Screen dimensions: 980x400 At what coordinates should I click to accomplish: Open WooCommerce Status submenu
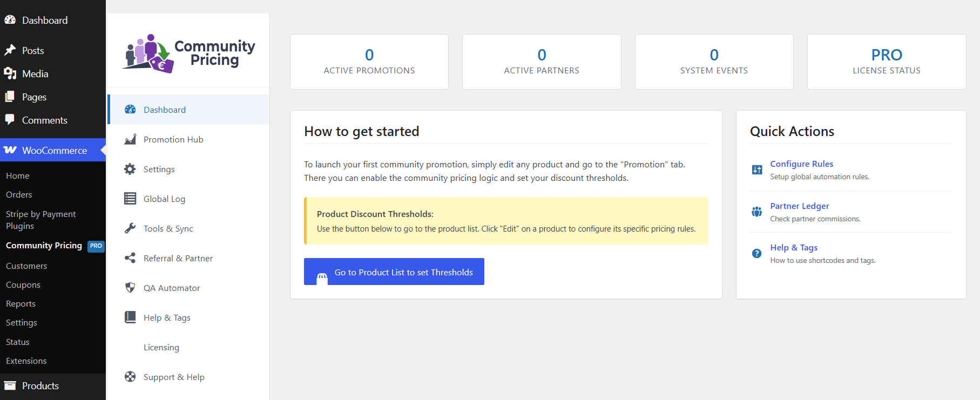(x=18, y=342)
